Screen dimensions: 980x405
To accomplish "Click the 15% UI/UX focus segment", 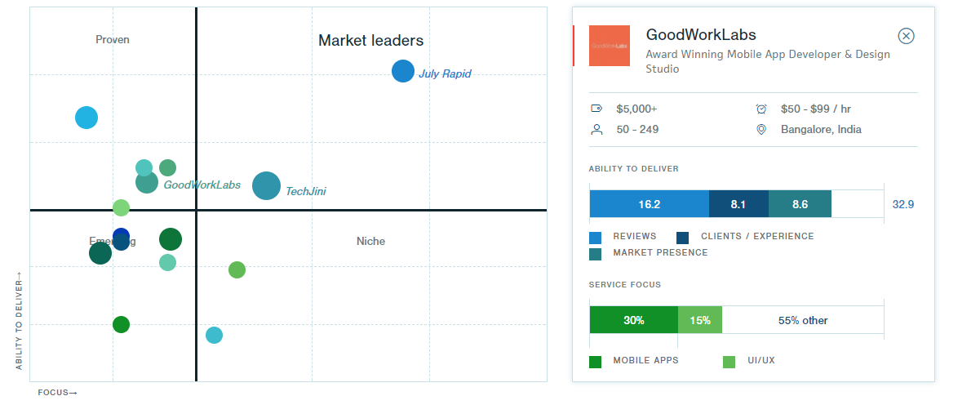I will coord(700,320).
